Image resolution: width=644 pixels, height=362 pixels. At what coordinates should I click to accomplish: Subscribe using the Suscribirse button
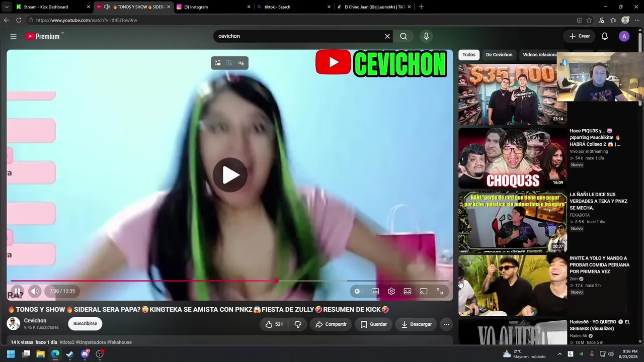pos(85,324)
